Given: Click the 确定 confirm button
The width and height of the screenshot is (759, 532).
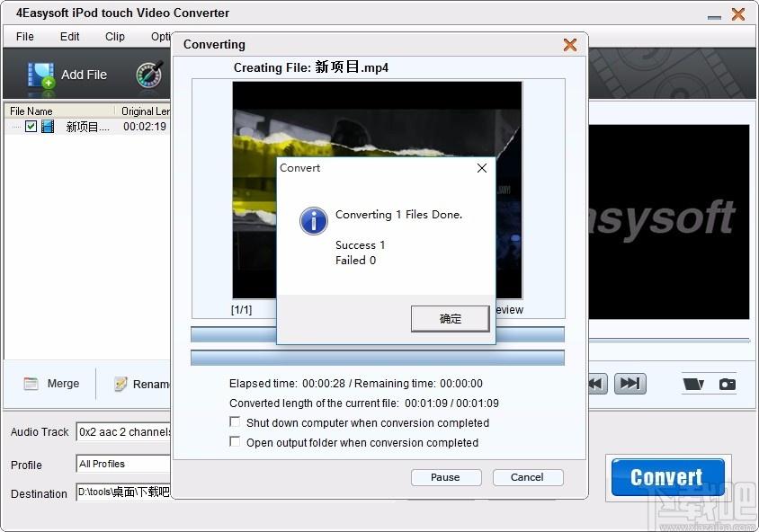Looking at the screenshot, I should point(451,319).
